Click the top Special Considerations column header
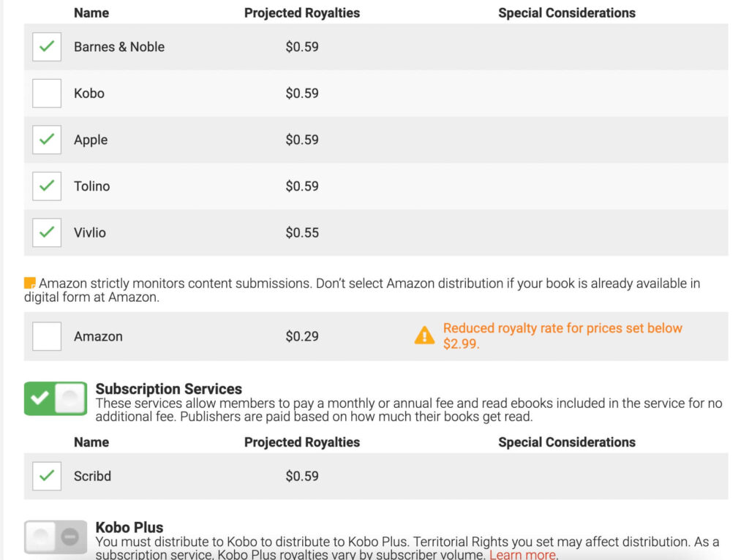Screen dimensions: 749x560 pos(567,13)
